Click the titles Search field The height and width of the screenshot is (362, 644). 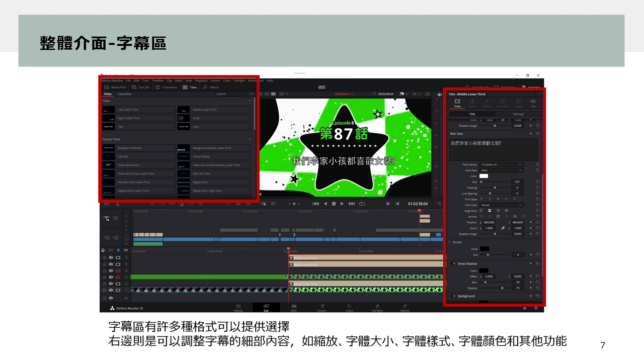pos(231,94)
